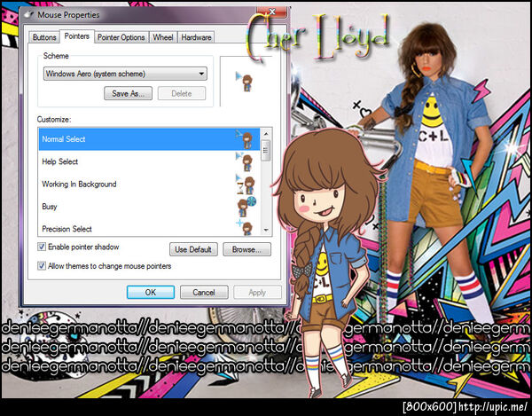Image resolution: width=532 pixels, height=416 pixels.
Task: Select the Pointers tab
Action: (x=76, y=36)
